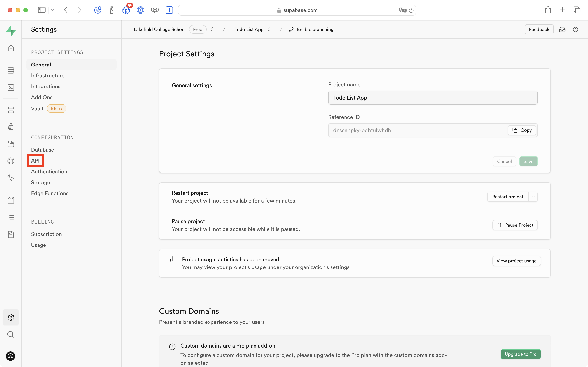The image size is (588, 367).
Task: Click the Supabase logo at top left
Action: click(x=11, y=31)
